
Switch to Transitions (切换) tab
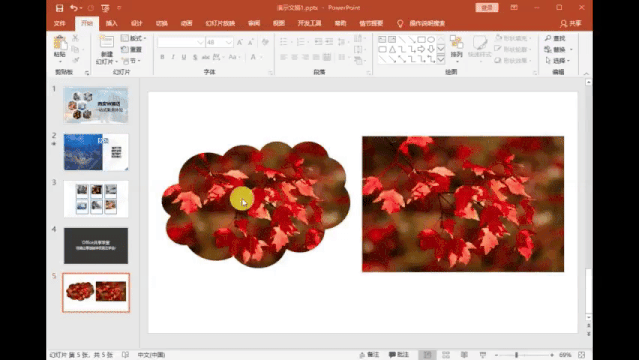[x=162, y=23]
